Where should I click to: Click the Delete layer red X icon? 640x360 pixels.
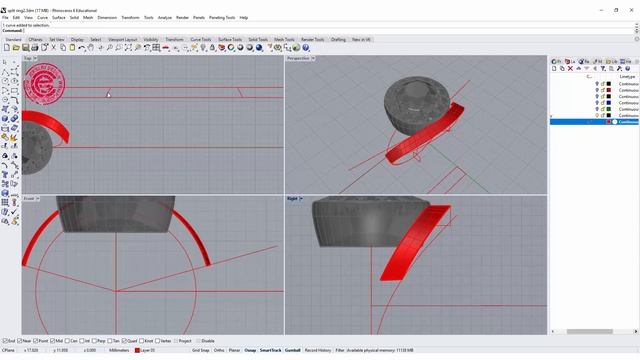pyautogui.click(x=570, y=69)
